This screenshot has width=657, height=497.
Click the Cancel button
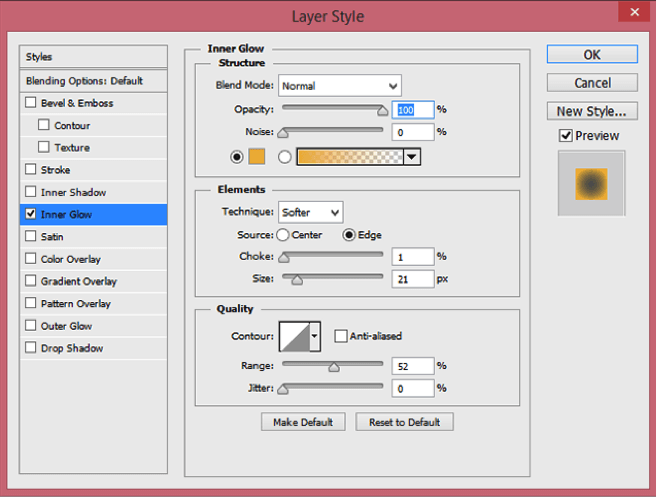pyautogui.click(x=592, y=83)
